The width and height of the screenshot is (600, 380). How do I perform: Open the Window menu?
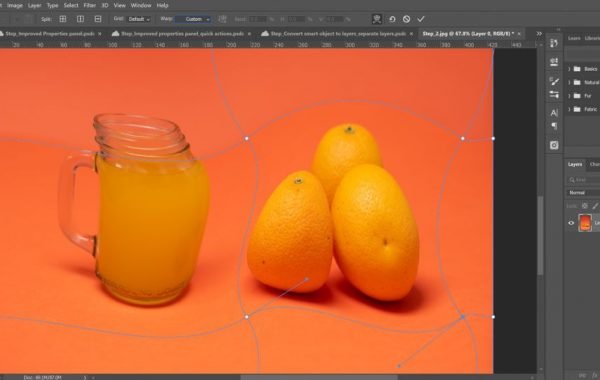pos(141,5)
